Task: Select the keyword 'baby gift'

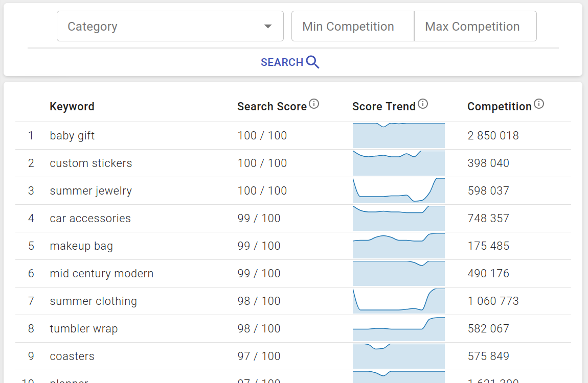Action: coord(72,135)
